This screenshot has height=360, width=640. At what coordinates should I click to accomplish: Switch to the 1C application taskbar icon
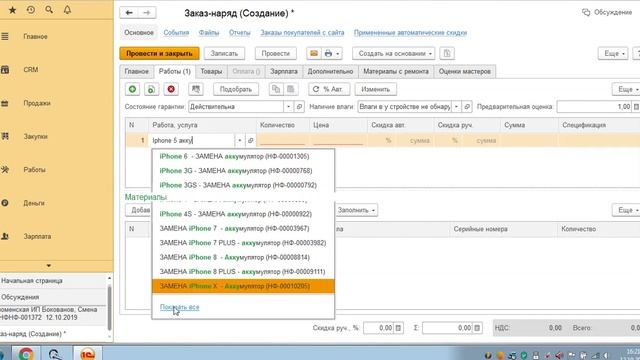coord(88,353)
